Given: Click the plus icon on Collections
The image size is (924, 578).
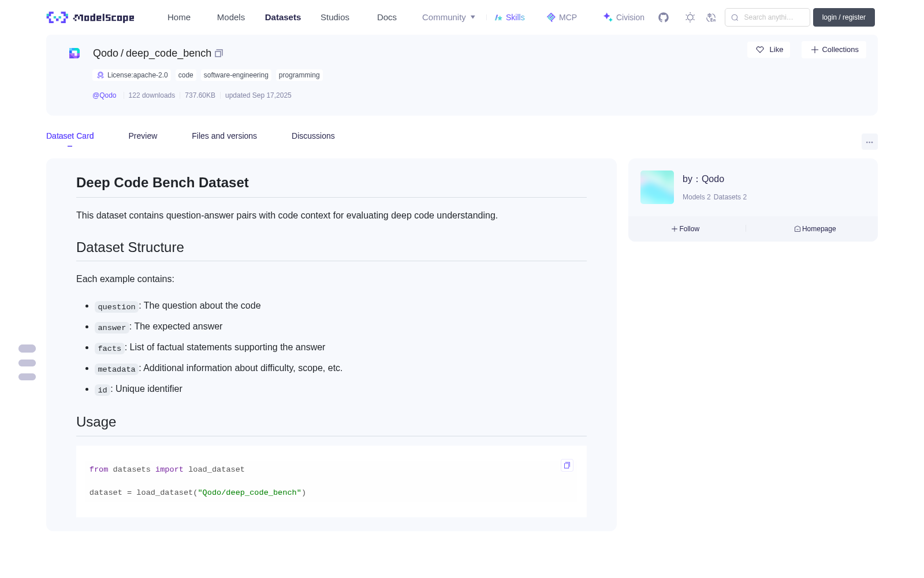Looking at the screenshot, I should click(814, 50).
